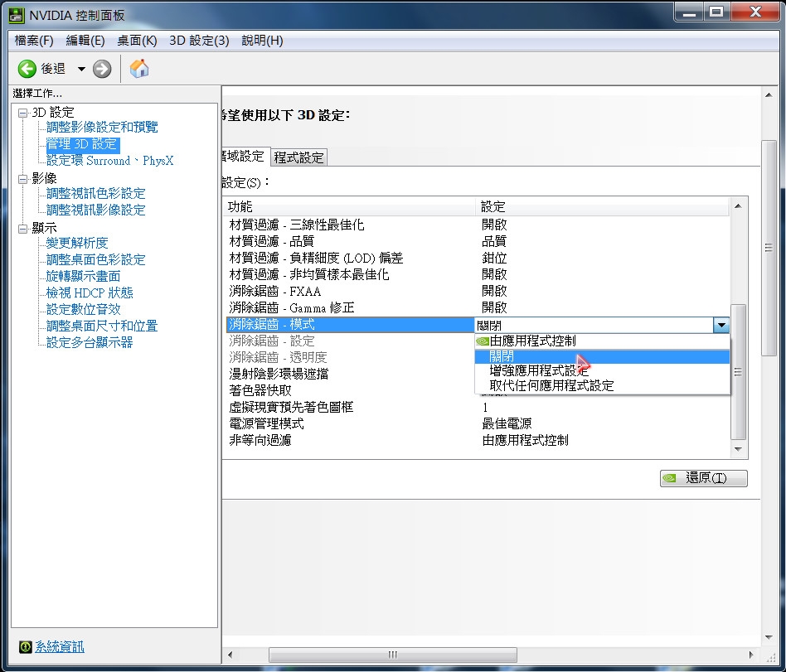Open 調整桌面色彩設定 page
This screenshot has height=672, width=786.
95,259
